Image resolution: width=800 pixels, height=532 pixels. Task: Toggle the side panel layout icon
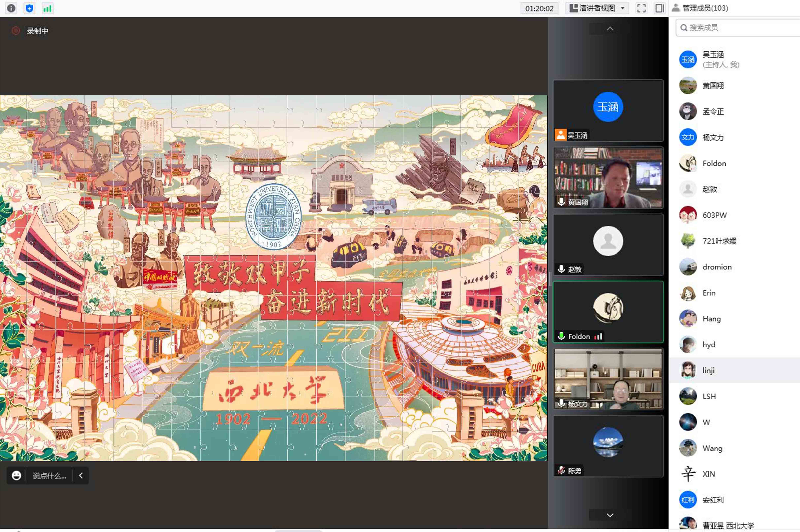point(659,8)
